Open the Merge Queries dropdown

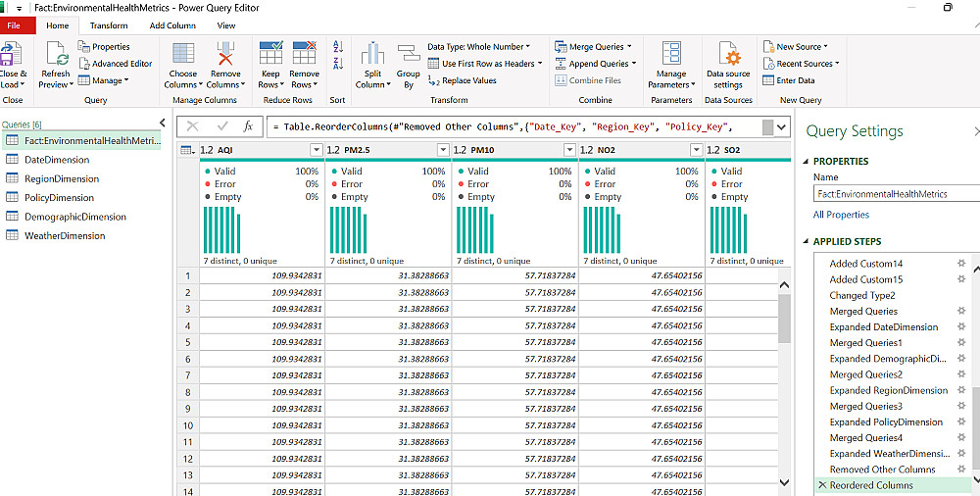pos(628,46)
